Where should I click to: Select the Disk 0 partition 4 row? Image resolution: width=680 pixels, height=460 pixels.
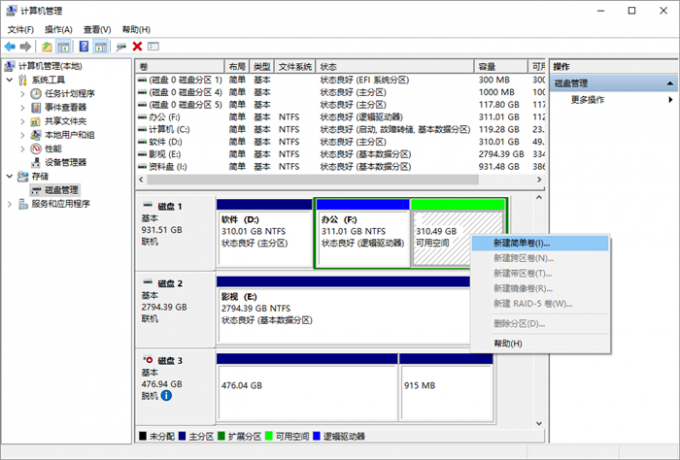point(340,92)
